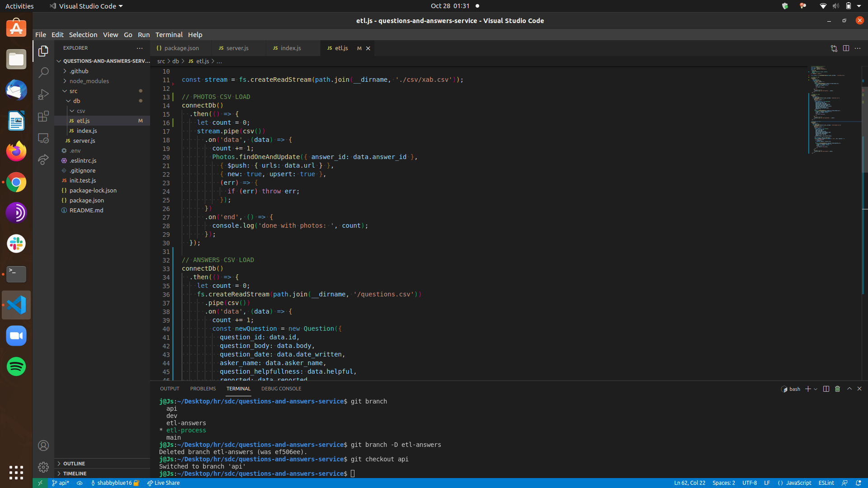Open the Search view in activity bar

click(x=43, y=72)
